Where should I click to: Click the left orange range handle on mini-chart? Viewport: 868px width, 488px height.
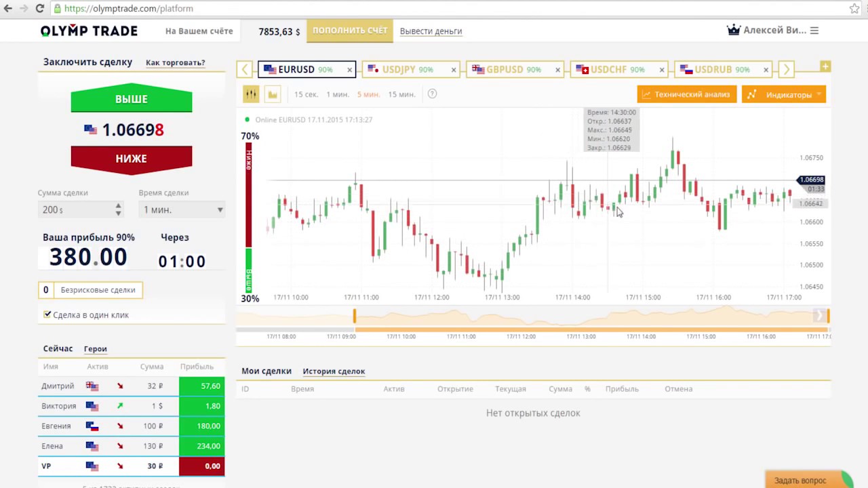click(354, 316)
